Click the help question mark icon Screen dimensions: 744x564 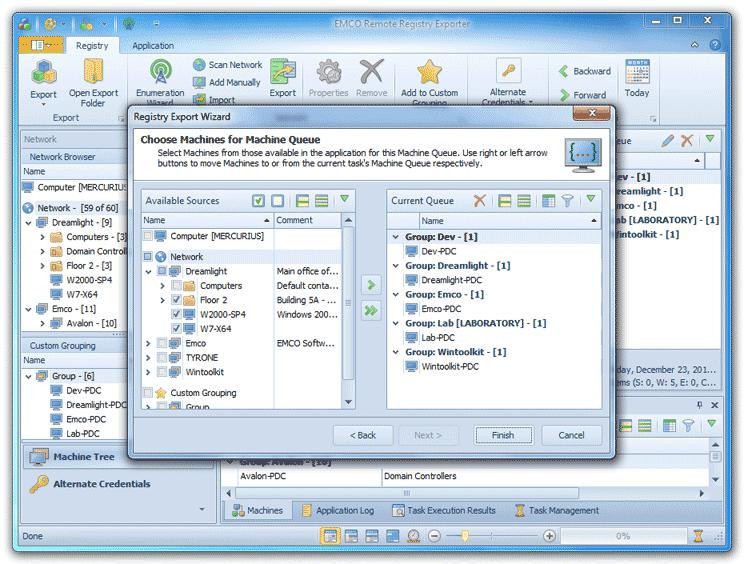(x=715, y=45)
